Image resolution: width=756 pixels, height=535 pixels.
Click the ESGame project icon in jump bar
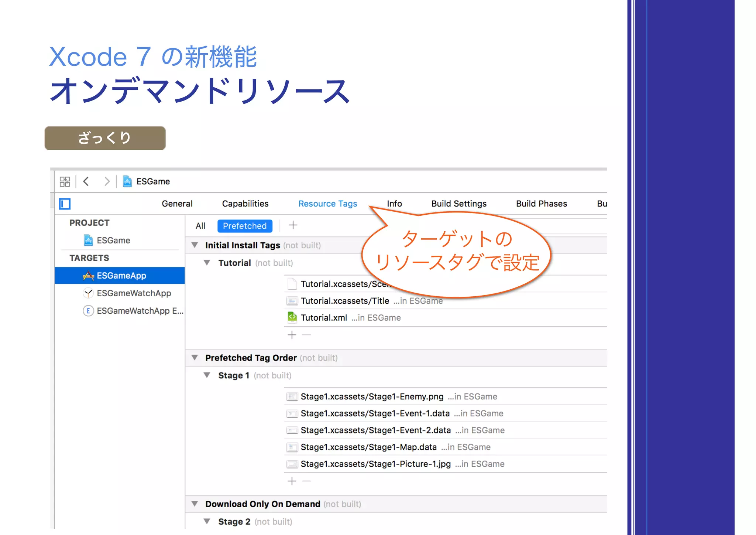point(127,181)
